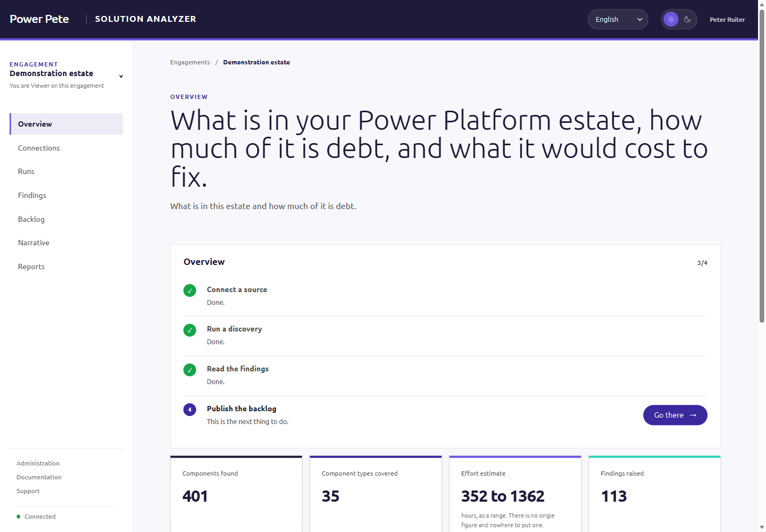Click the green Connected status dot
The width and height of the screenshot is (766, 532).
[x=19, y=517]
